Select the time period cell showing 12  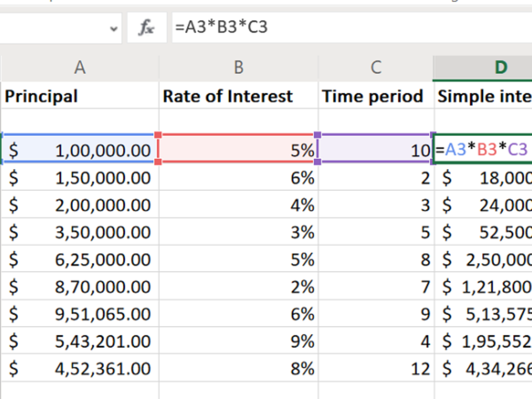(376, 368)
